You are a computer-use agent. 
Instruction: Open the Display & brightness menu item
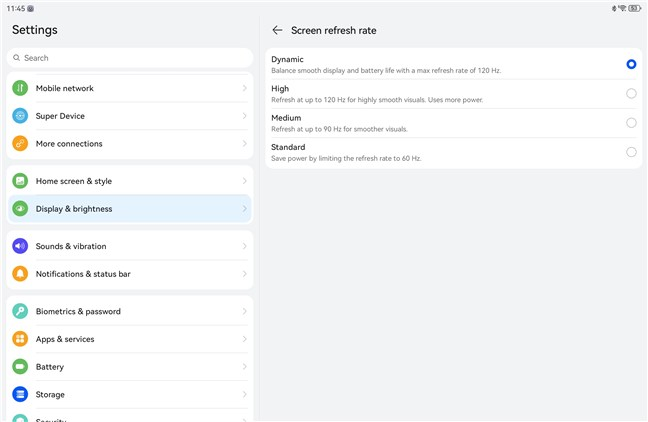coord(130,209)
